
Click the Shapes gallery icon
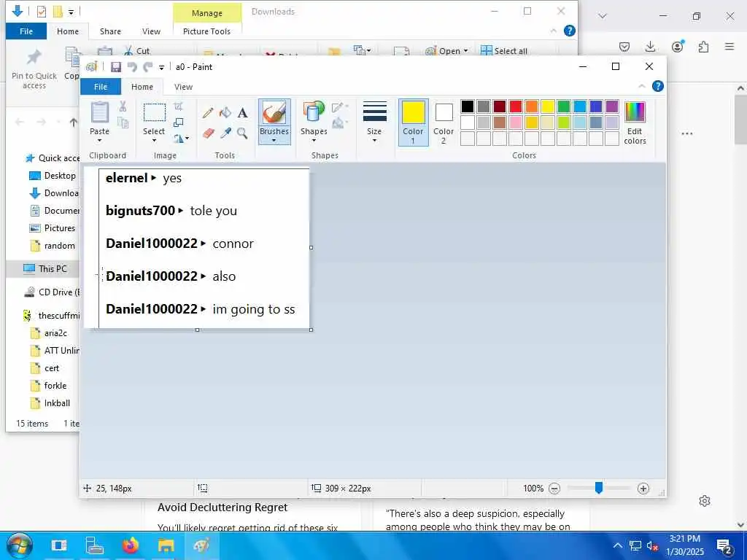click(x=314, y=113)
